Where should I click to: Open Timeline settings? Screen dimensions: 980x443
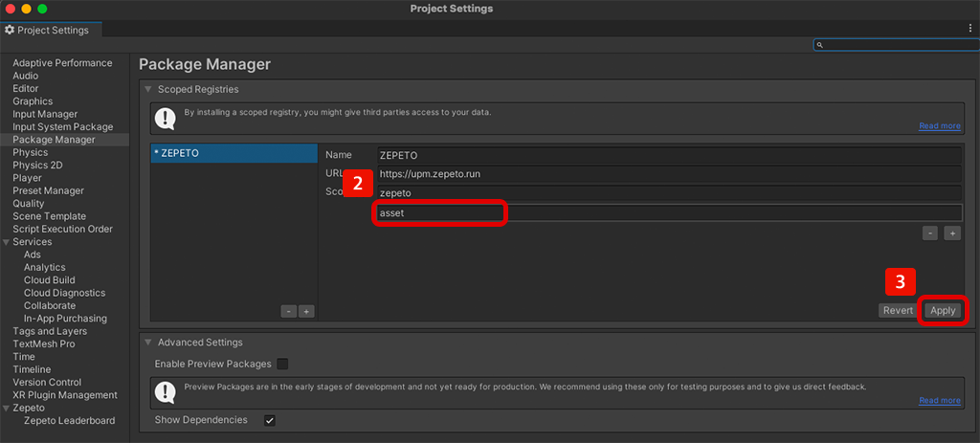(x=32, y=369)
